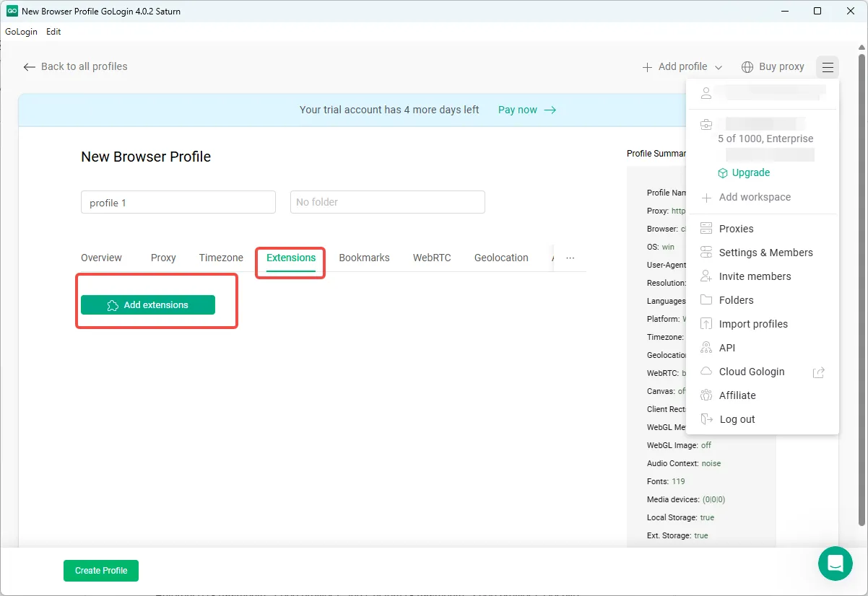The width and height of the screenshot is (868, 596).
Task: Click the Affiliate icon in menu
Action: [706, 395]
